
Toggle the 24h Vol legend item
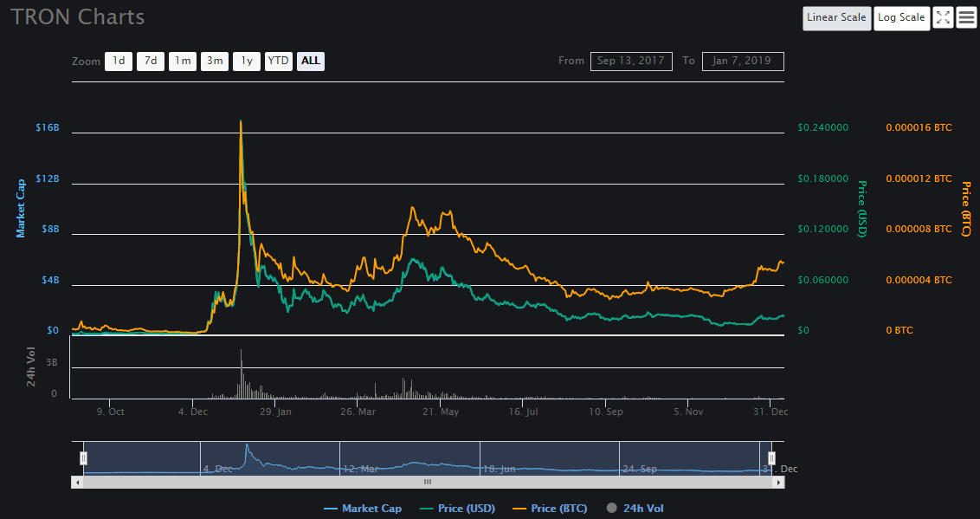(x=635, y=509)
